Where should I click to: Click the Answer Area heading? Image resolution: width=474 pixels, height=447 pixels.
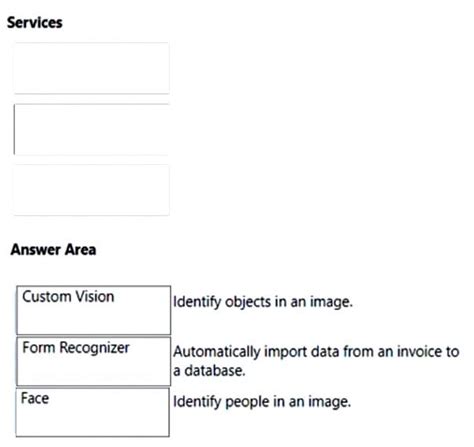coord(53,250)
